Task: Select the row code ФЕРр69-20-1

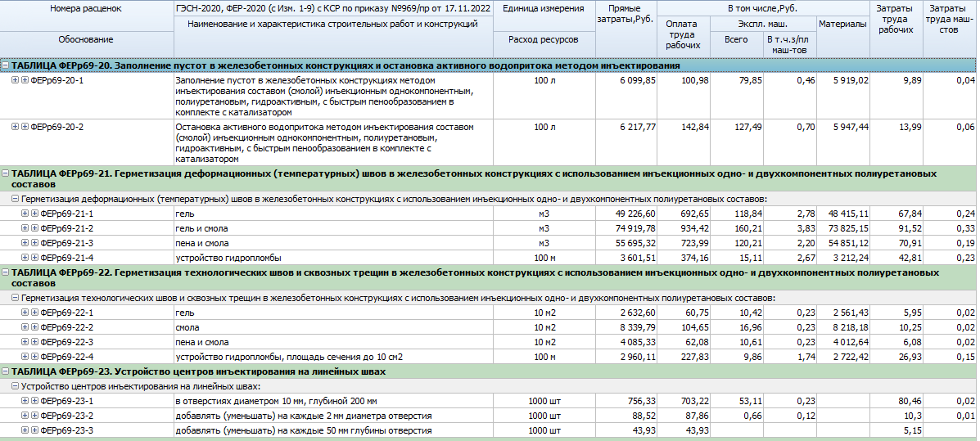Action: 56,80
